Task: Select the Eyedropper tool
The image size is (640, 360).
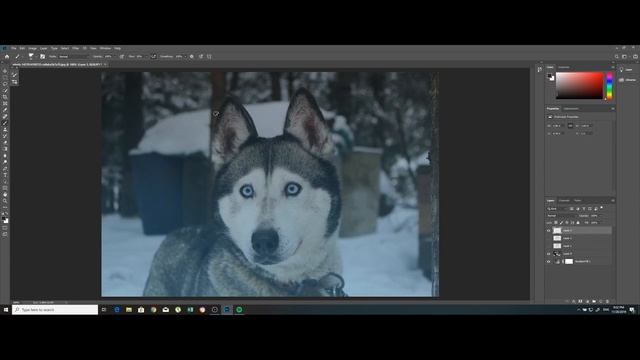Action: [x=5, y=109]
